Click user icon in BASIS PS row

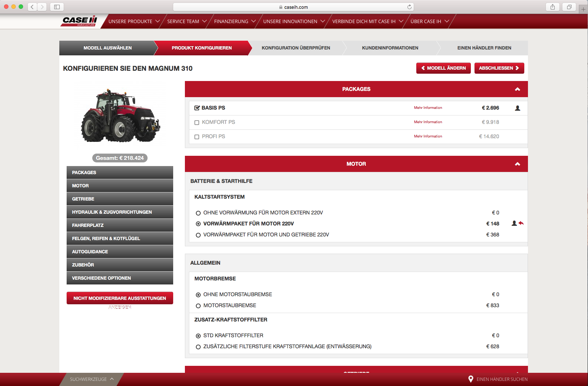(517, 108)
